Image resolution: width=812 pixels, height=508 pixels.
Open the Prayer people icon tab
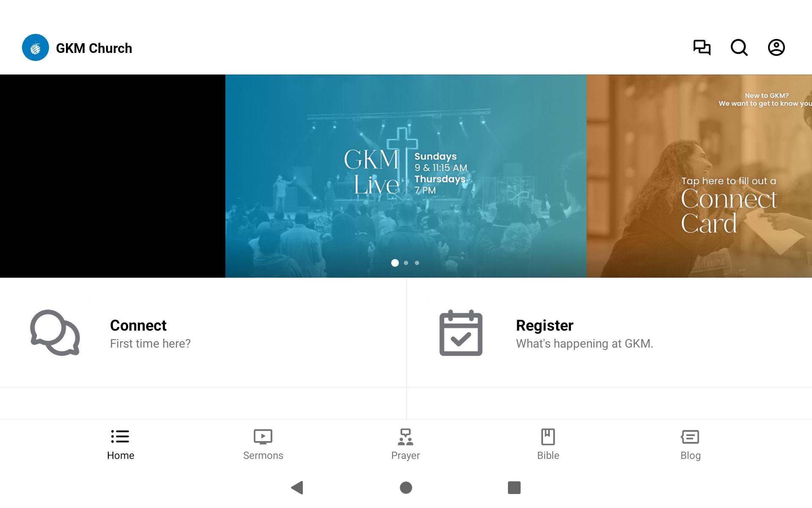coord(406,444)
